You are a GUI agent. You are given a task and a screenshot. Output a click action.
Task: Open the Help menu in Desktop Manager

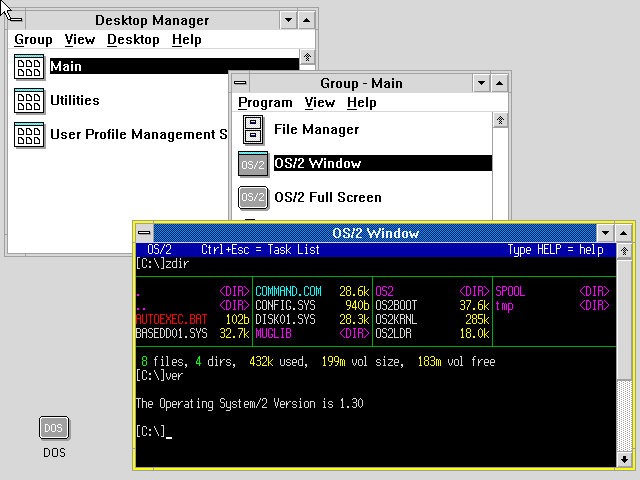click(187, 40)
